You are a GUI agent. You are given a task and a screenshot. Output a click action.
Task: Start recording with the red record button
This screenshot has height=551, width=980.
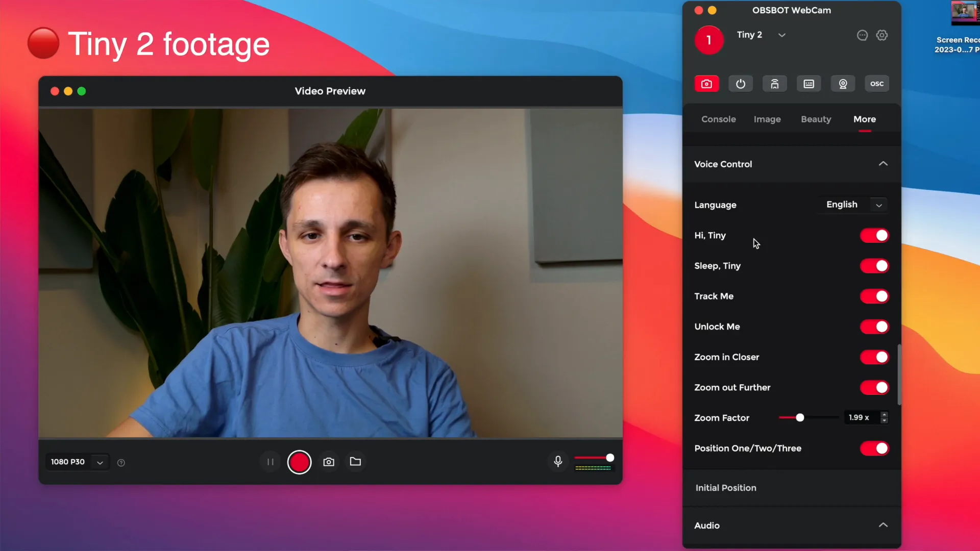tap(299, 462)
